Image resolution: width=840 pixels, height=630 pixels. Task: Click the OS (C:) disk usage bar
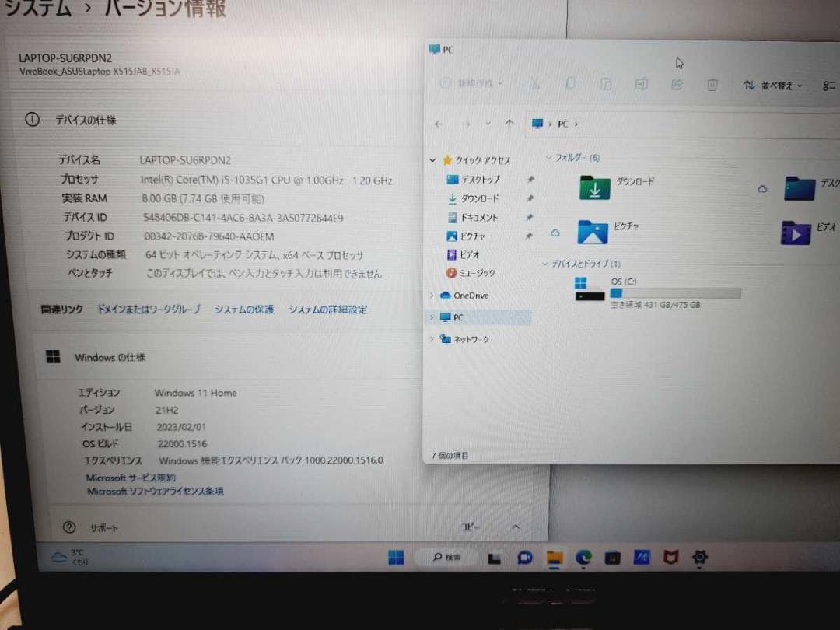point(675,294)
